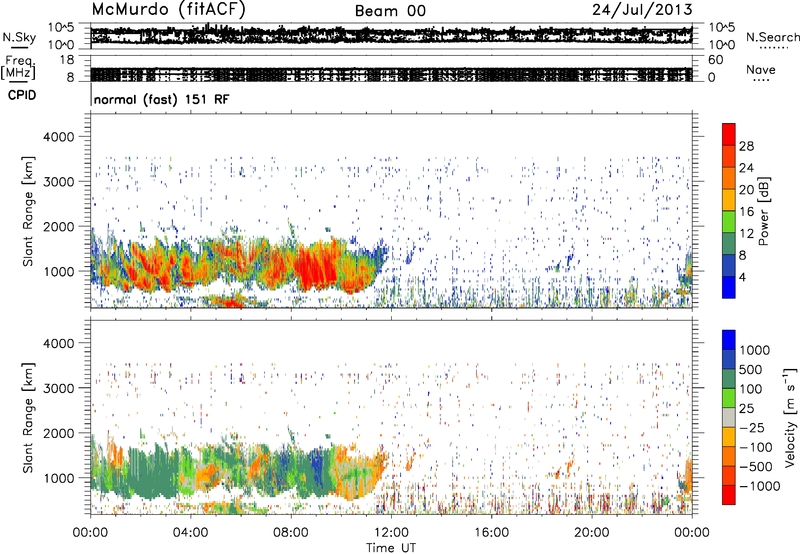Click the "16" label on Power colorbar
The width and height of the screenshot is (800, 554).
pos(746,212)
